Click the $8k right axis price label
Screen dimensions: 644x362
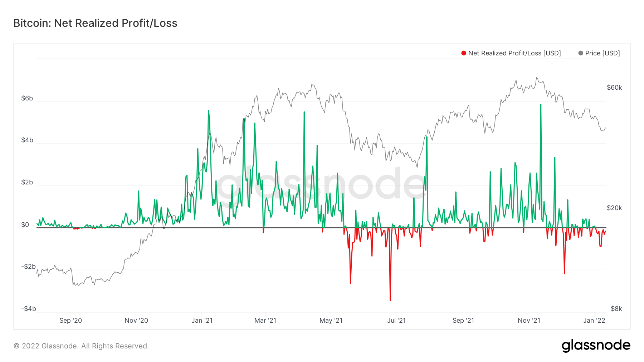pos(616,309)
